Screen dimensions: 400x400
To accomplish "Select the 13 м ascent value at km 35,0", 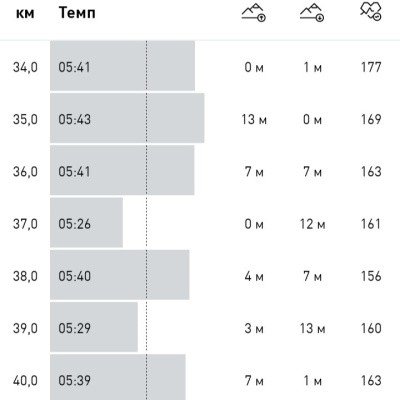I will coord(254,119).
